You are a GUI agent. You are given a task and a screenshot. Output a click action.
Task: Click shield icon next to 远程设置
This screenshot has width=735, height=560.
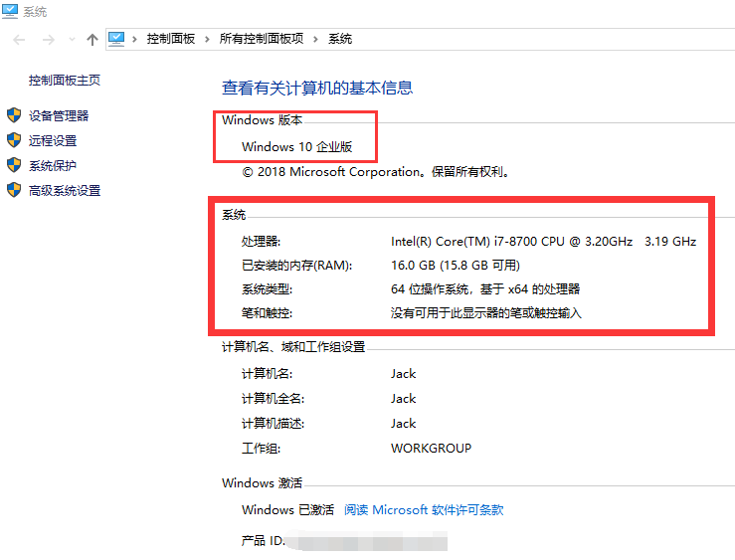point(14,140)
